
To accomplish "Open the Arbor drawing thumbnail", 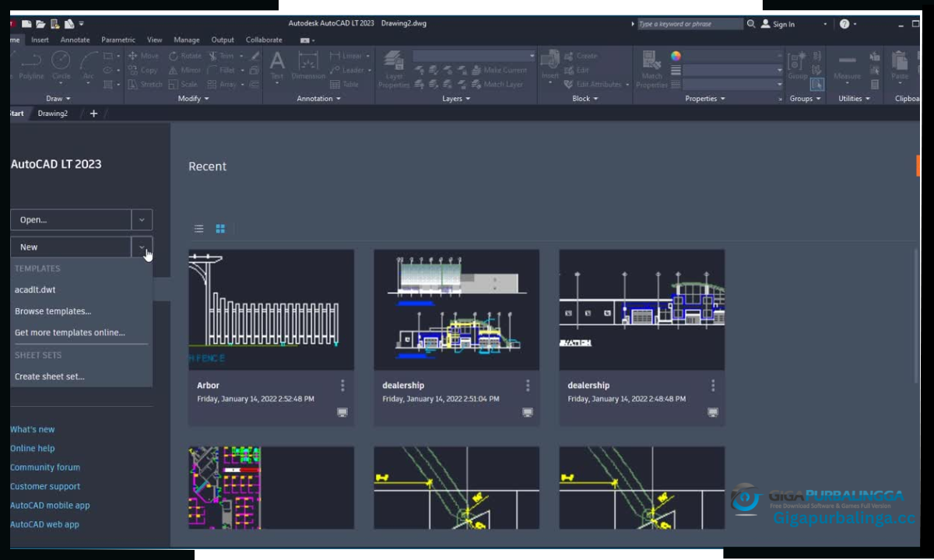I will point(271,310).
